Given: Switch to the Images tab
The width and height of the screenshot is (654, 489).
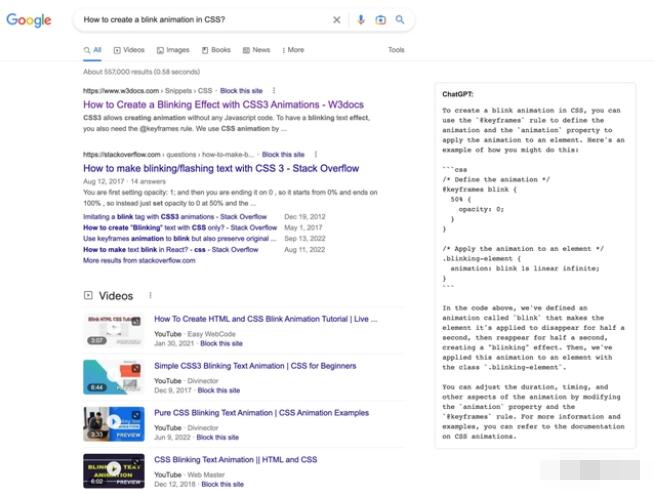Looking at the screenshot, I should click(x=173, y=50).
